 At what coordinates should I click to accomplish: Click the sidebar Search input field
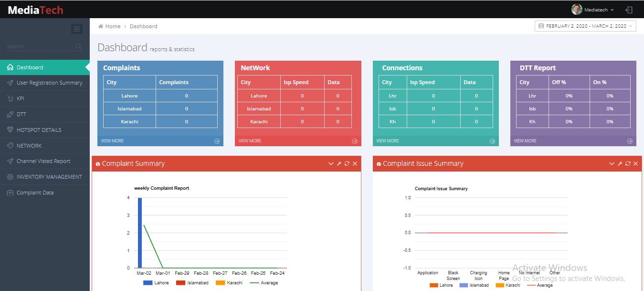click(x=40, y=47)
